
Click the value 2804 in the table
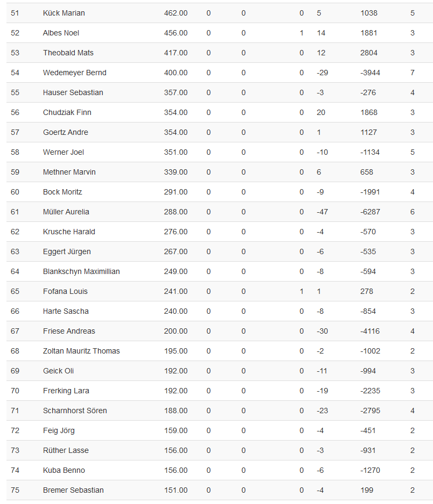pos(369,53)
